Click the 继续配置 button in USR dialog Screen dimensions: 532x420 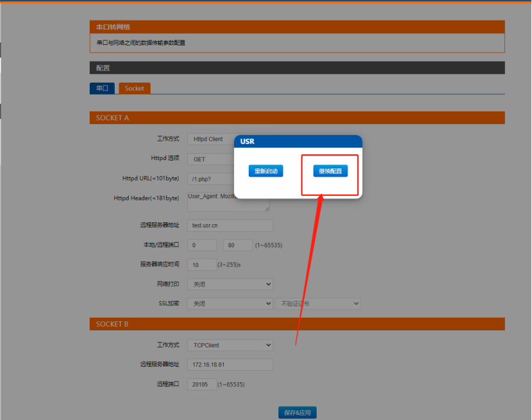(x=330, y=171)
